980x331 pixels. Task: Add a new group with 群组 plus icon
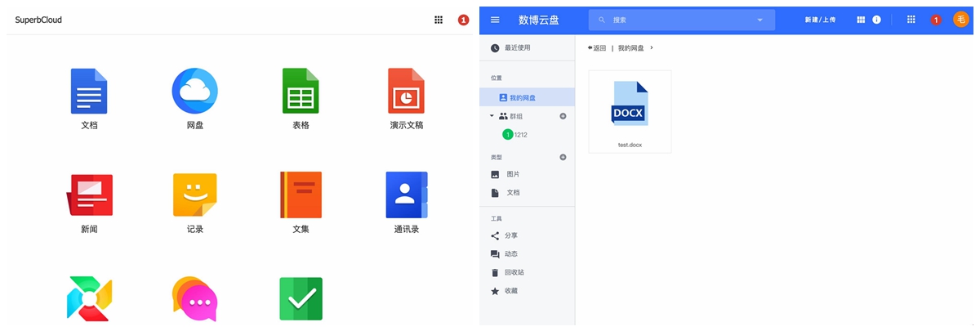coord(563,116)
